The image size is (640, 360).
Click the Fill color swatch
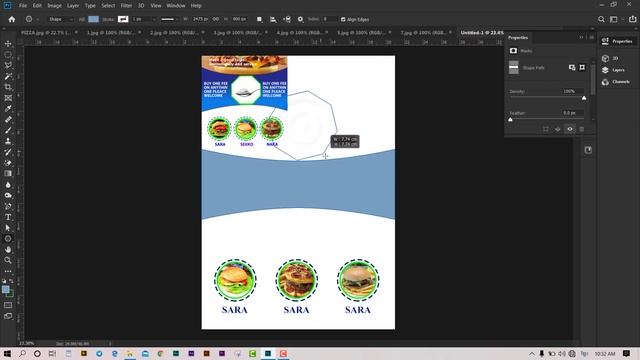click(x=93, y=19)
